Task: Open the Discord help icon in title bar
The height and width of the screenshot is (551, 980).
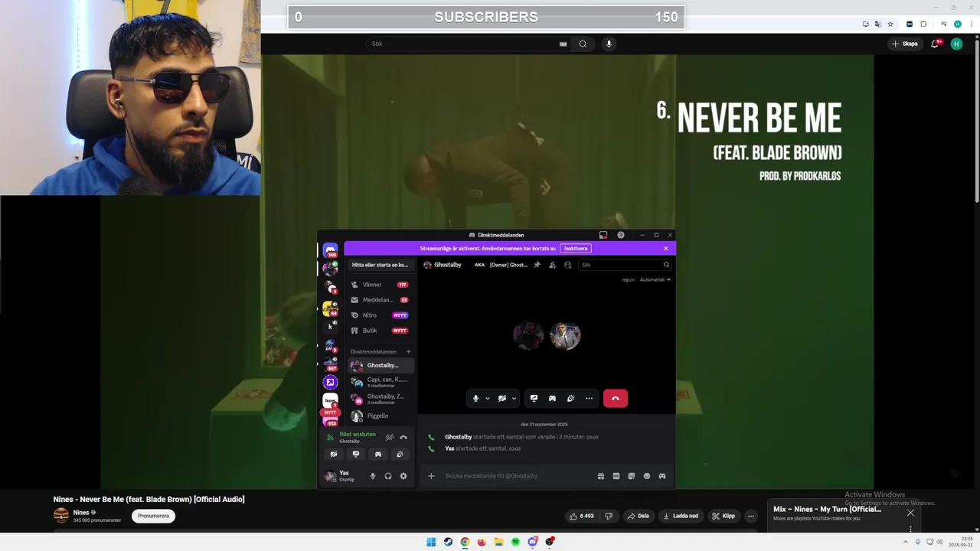Action: pos(621,235)
